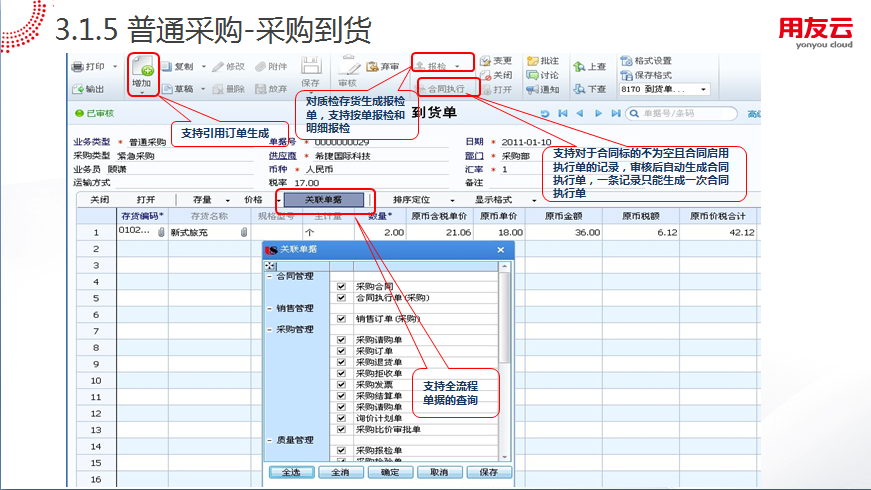Screen dimensions: 871x490
Task: Click the 取消 cancel button
Action: tap(439, 472)
